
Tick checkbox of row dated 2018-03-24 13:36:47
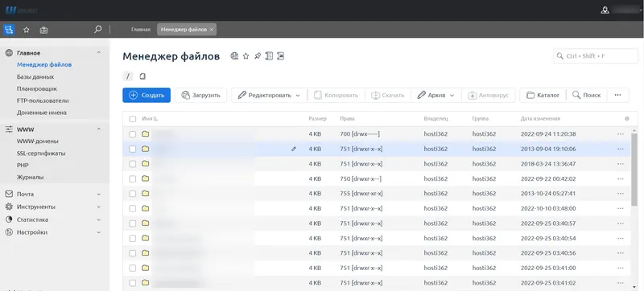[x=132, y=164]
